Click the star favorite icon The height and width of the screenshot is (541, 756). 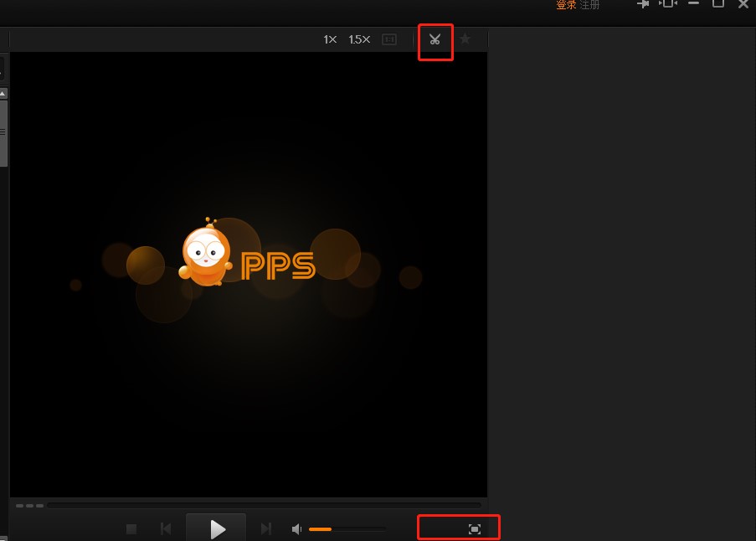[x=465, y=39]
